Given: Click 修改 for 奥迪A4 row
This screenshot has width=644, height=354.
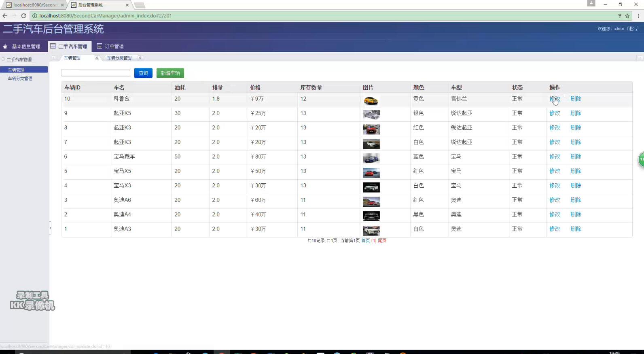Looking at the screenshot, I should (x=555, y=214).
